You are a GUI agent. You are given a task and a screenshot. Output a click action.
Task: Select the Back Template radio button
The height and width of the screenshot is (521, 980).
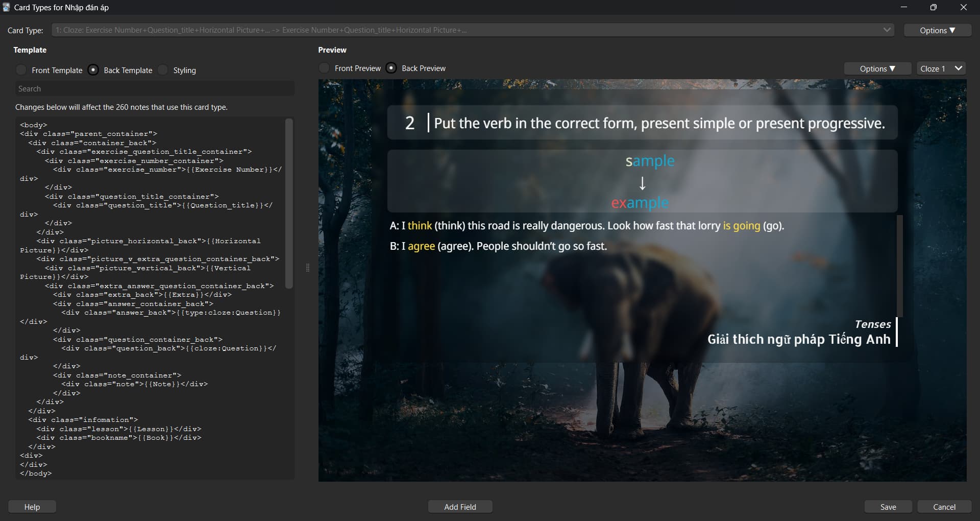(93, 70)
